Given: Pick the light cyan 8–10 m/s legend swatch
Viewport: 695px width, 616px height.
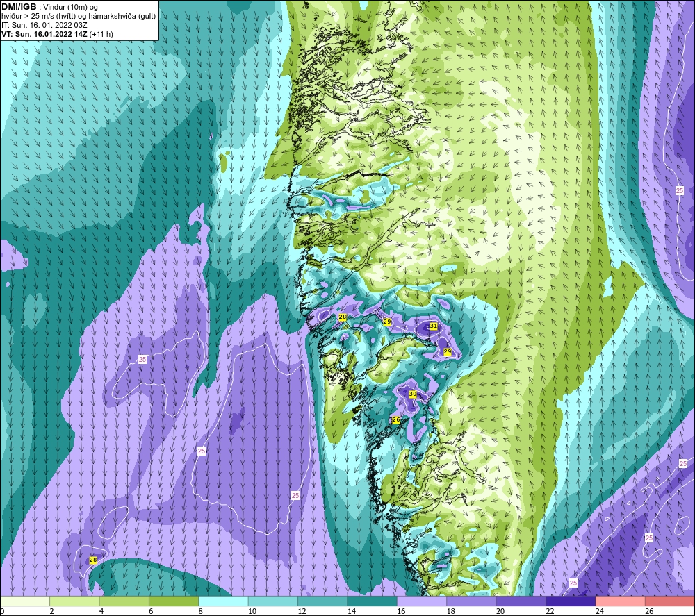Looking at the screenshot, I should coord(223,601).
